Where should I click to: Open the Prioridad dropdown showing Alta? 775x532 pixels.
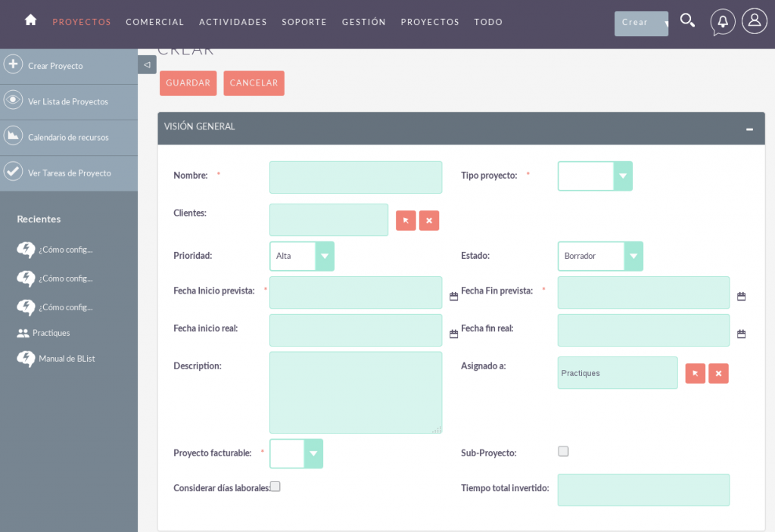[325, 256]
